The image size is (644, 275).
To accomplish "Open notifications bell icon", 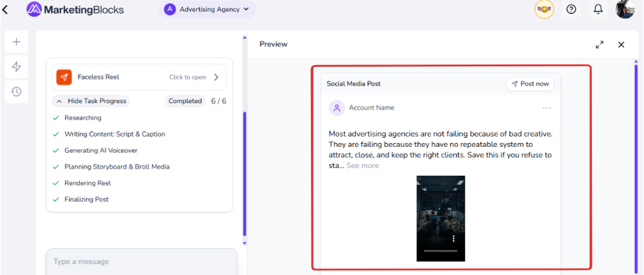I will coord(598,9).
